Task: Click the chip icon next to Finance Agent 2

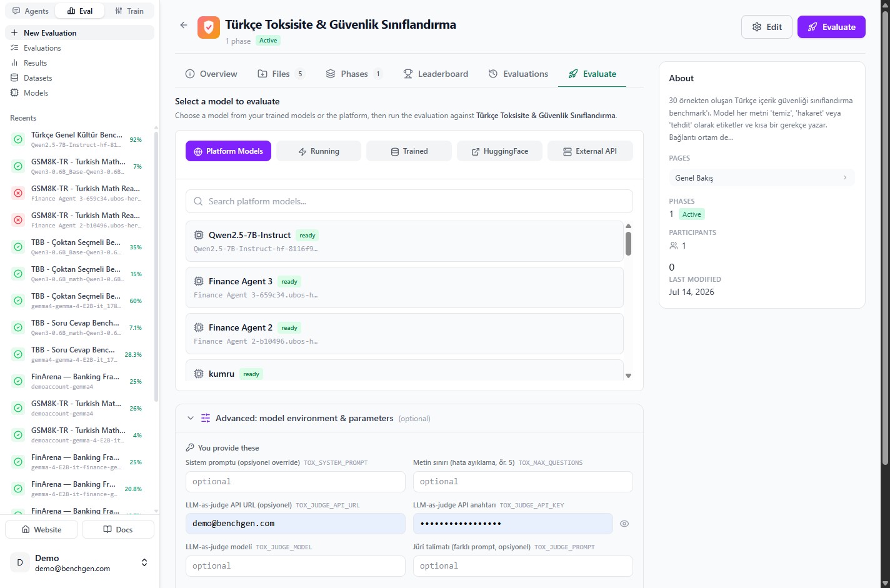Action: point(199,327)
